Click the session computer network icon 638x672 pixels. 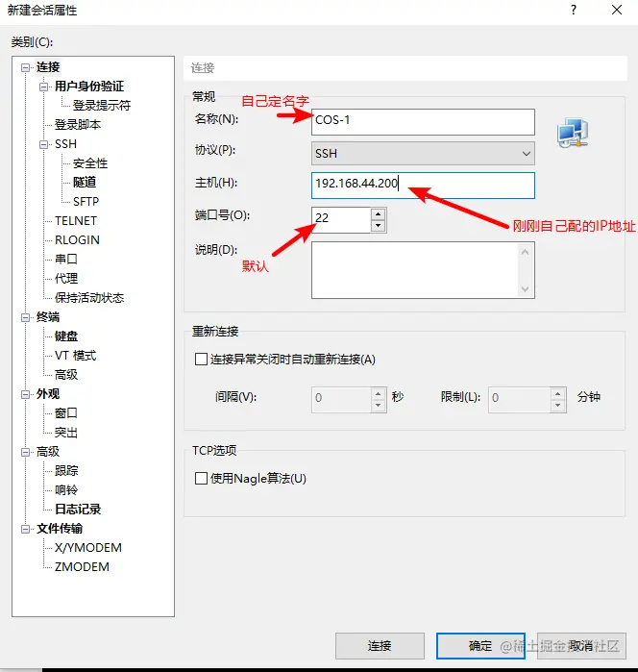[x=573, y=133]
